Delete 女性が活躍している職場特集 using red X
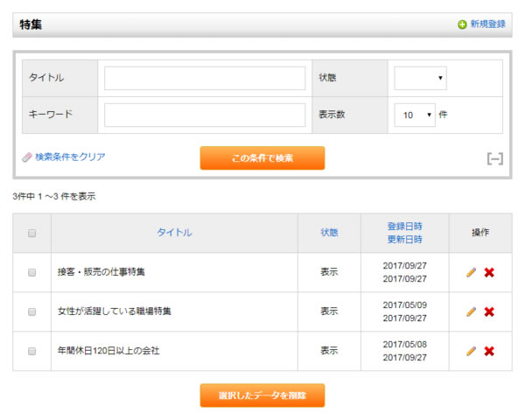 click(489, 311)
